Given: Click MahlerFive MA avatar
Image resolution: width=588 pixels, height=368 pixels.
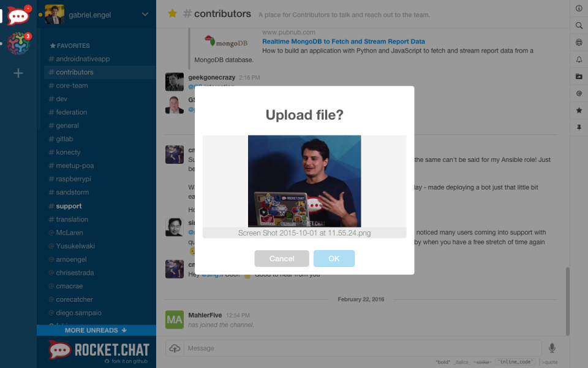Looking at the screenshot, I should tap(175, 320).
